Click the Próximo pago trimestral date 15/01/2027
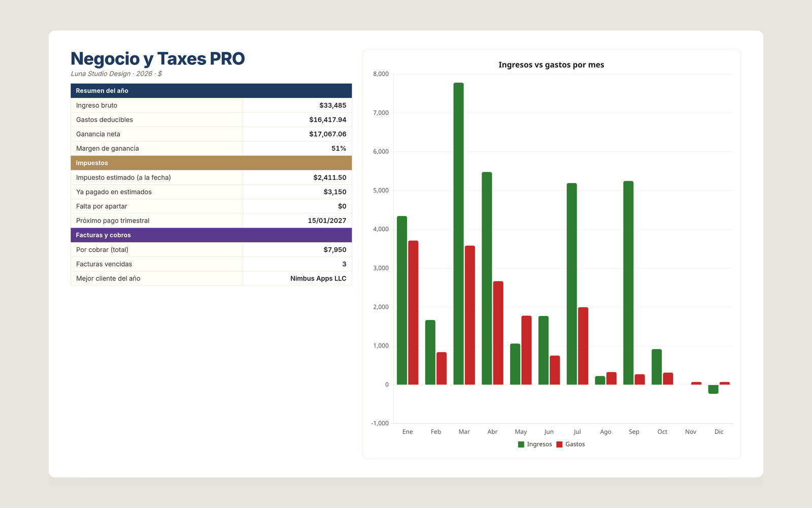812x508 pixels. (x=327, y=220)
